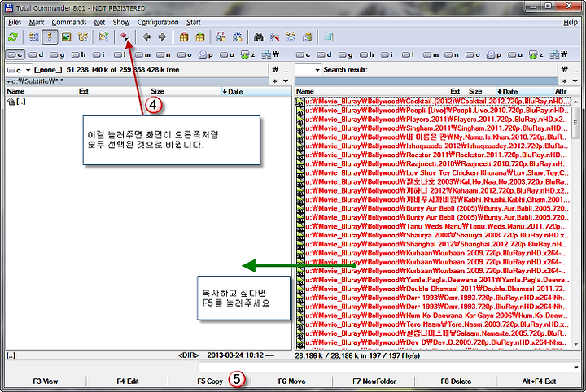Select the row containing "Yamla.Pagla.Deewana 2011"
Image resolution: width=586 pixels, height=392 pixels.
coord(433,280)
